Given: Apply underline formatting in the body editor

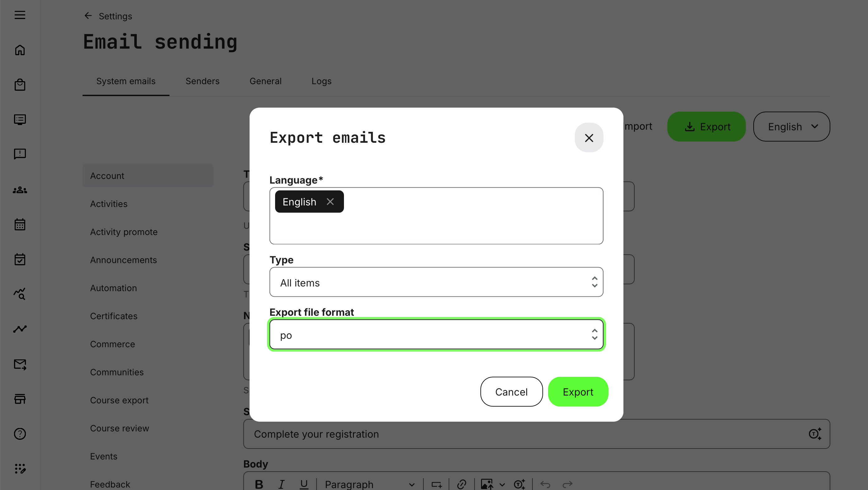Looking at the screenshot, I should tap(303, 484).
